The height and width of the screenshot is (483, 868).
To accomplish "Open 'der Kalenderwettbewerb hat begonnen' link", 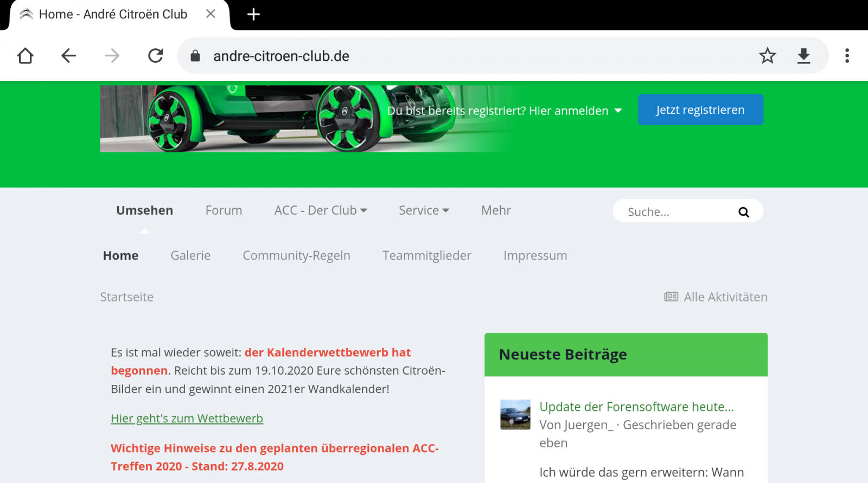I will pyautogui.click(x=261, y=362).
